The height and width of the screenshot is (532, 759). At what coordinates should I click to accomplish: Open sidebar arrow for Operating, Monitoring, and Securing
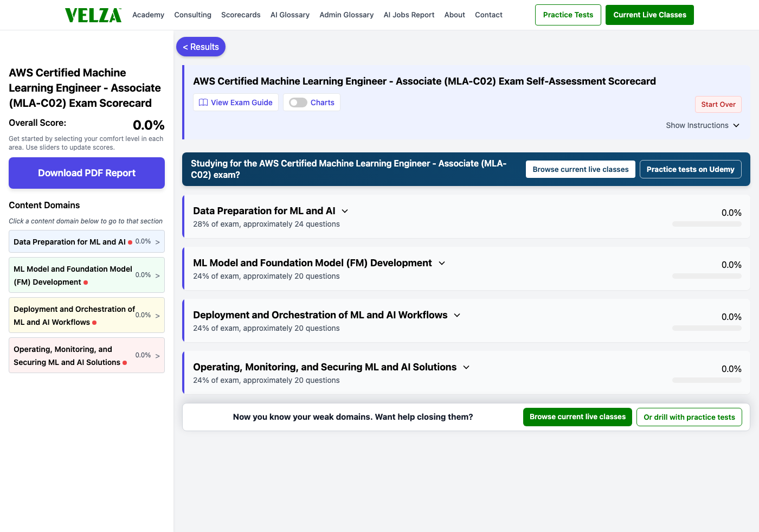(158, 356)
